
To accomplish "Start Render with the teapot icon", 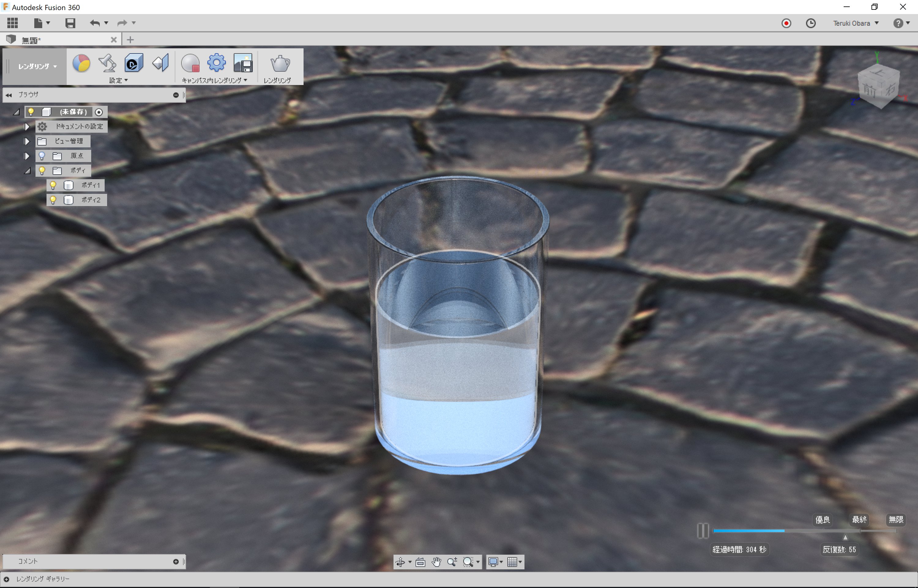I will point(280,63).
